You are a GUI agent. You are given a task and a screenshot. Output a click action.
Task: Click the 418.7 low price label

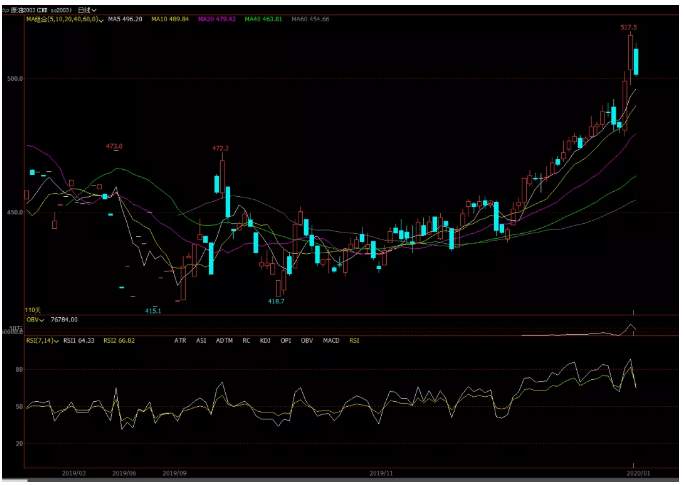pos(276,301)
